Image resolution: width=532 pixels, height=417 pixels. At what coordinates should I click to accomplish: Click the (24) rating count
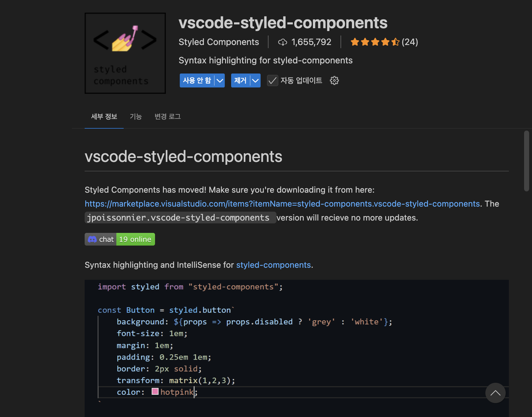(410, 42)
